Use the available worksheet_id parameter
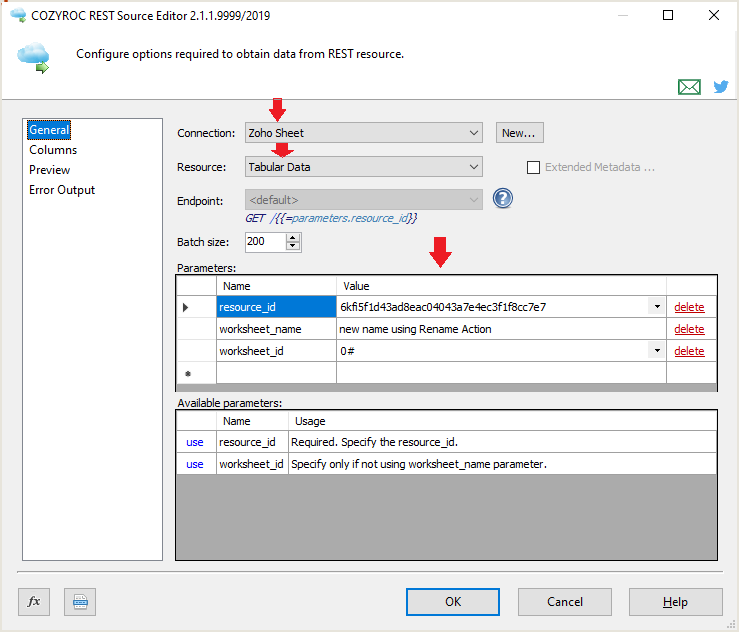 coord(195,464)
